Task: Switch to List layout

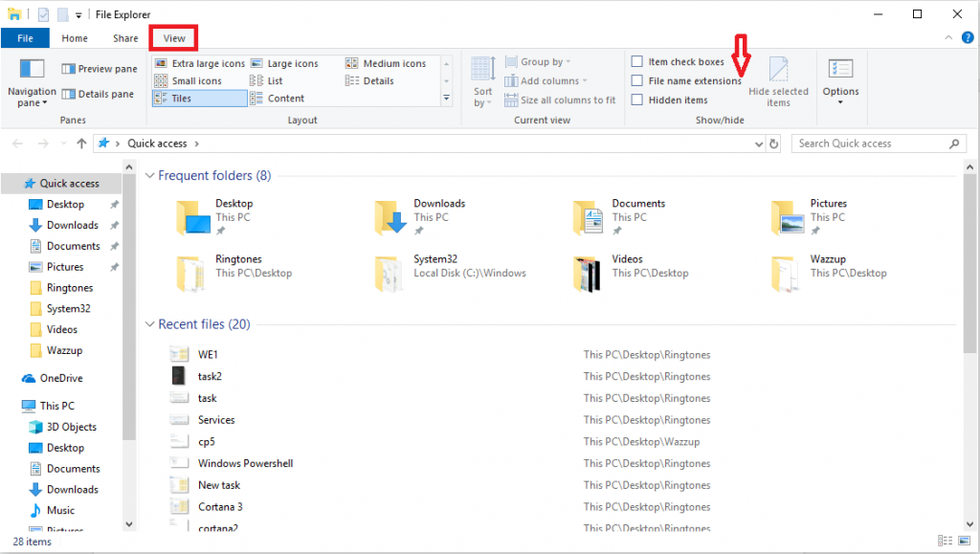Action: [x=267, y=81]
